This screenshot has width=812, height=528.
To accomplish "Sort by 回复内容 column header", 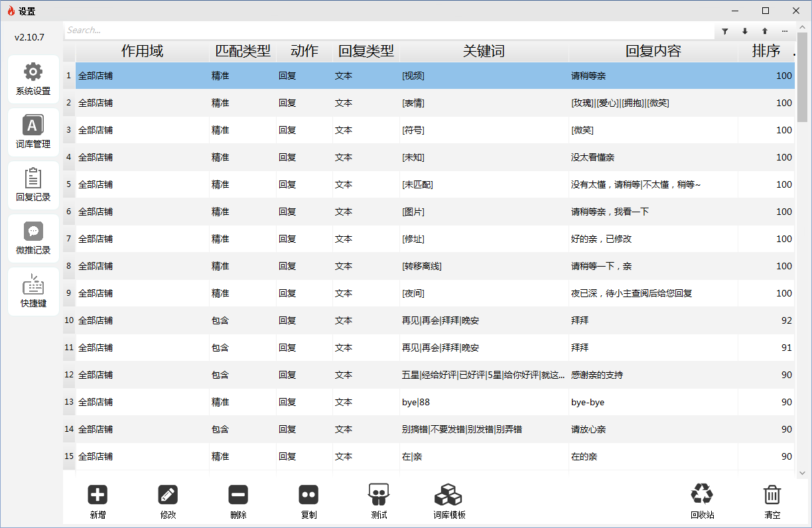I will pos(653,51).
